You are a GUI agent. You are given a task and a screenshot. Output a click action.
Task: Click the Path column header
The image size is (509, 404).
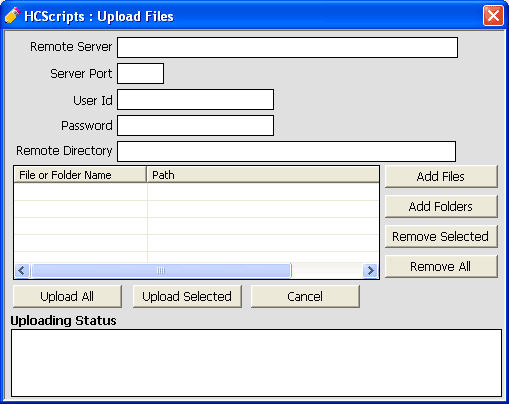(263, 175)
